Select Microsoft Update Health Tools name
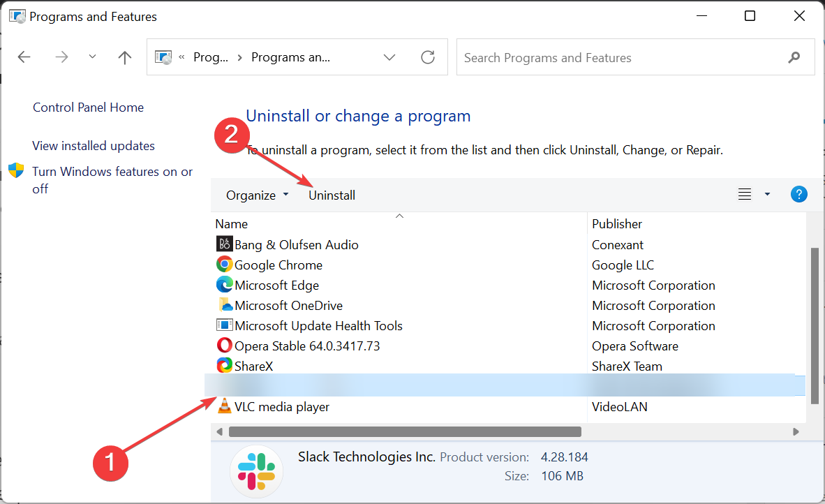 point(318,326)
